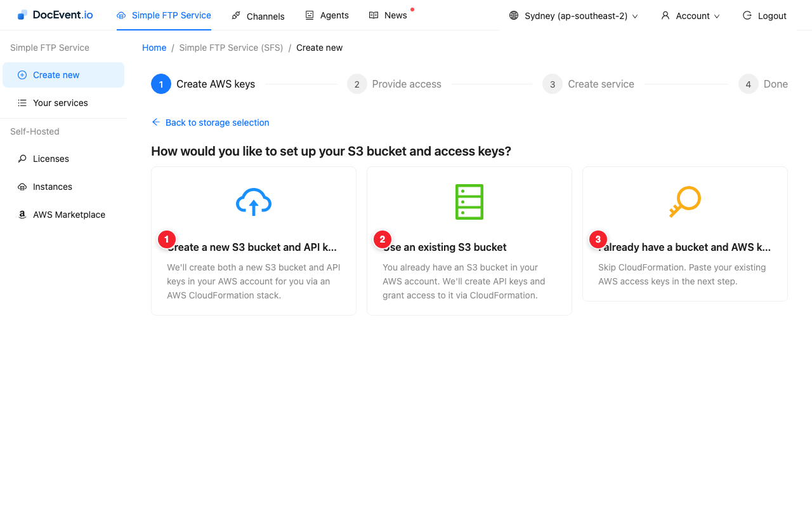The image size is (812, 508).
Task: Expand the Account menu chevron
Action: coord(717,17)
